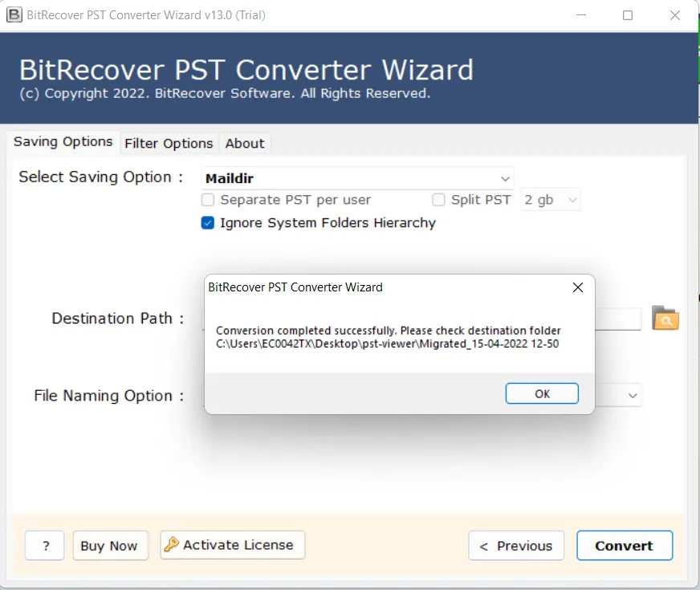Click the 'Select Saving Option :' label

101,177
